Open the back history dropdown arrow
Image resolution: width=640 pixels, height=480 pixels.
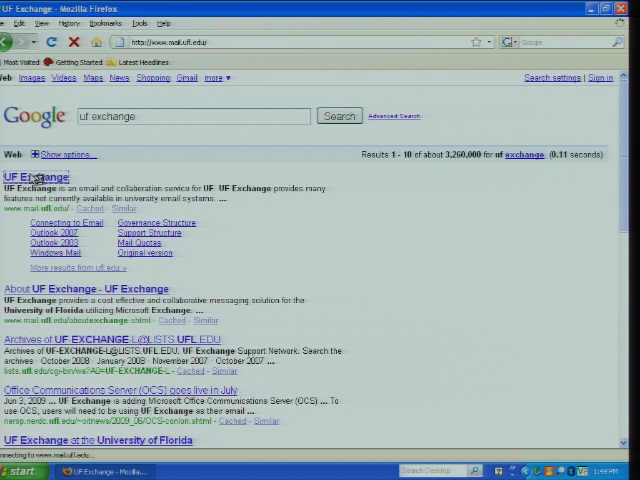pos(34,42)
